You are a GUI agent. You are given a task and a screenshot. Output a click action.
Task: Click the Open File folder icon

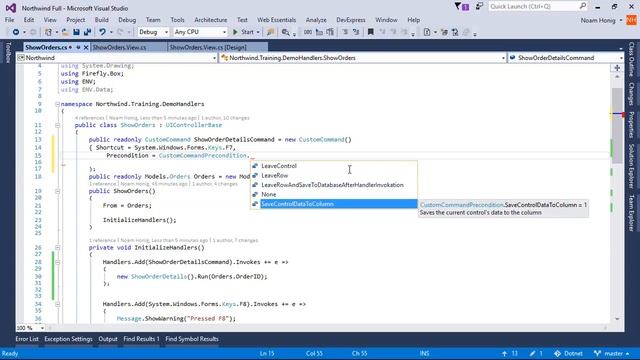point(65,32)
